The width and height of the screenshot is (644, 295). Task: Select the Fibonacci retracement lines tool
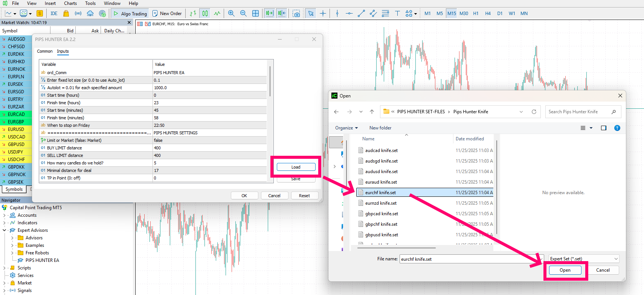coord(385,14)
